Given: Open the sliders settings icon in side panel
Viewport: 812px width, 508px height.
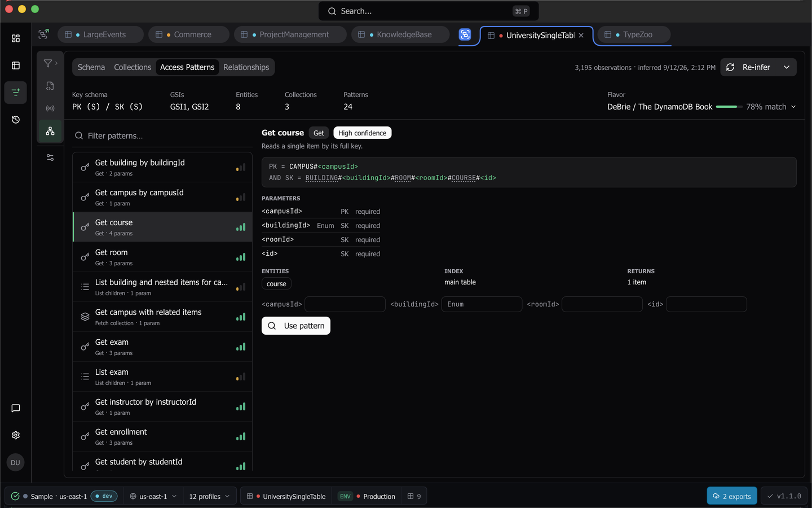Looking at the screenshot, I should pyautogui.click(x=50, y=157).
